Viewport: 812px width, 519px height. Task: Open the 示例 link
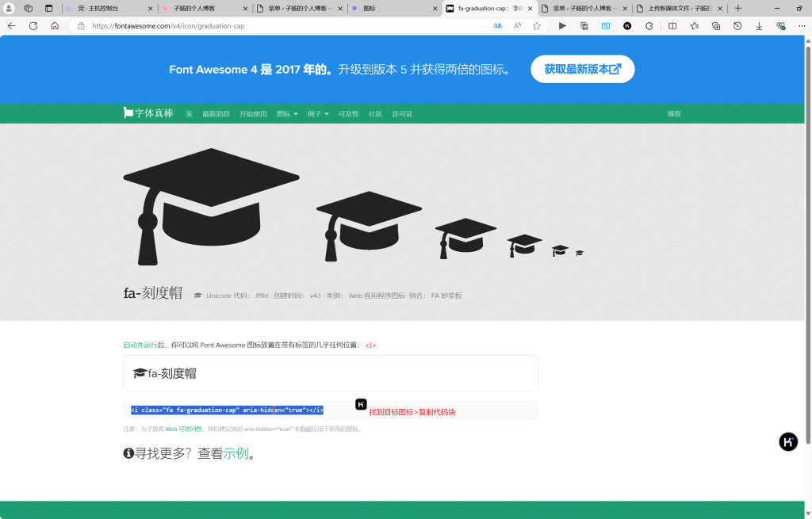pos(236,453)
